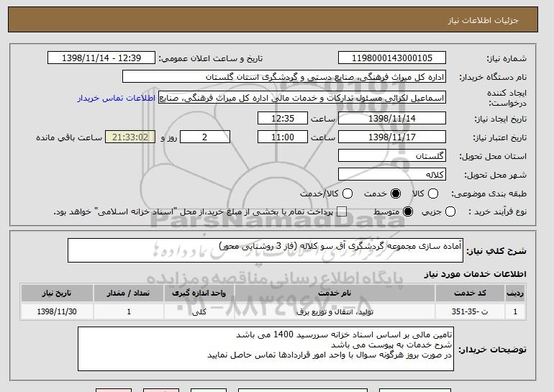Click the remaining days field showing 2
Image resolution: width=554 pixels, height=392 pixels.
pyautogui.click(x=205, y=137)
